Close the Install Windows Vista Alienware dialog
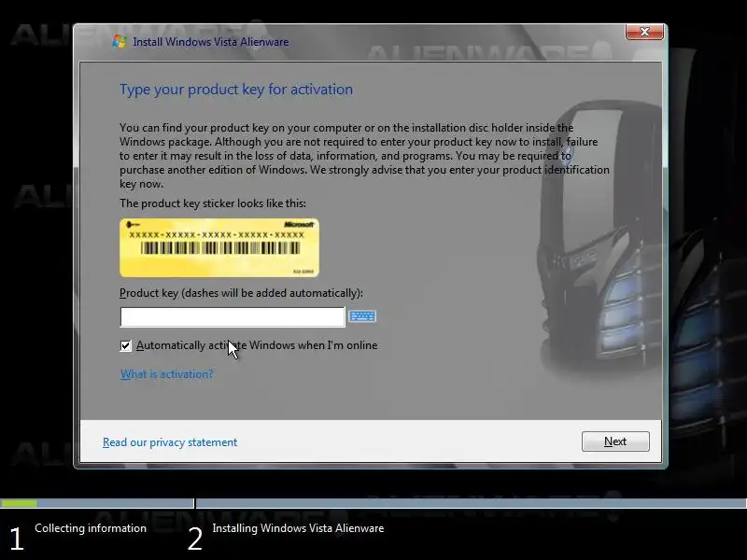 click(x=644, y=32)
